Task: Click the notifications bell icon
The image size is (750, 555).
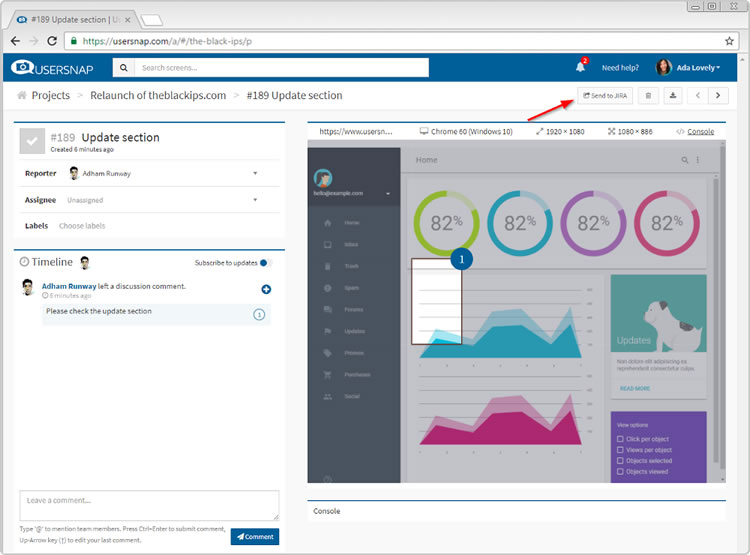Action: pyautogui.click(x=580, y=67)
